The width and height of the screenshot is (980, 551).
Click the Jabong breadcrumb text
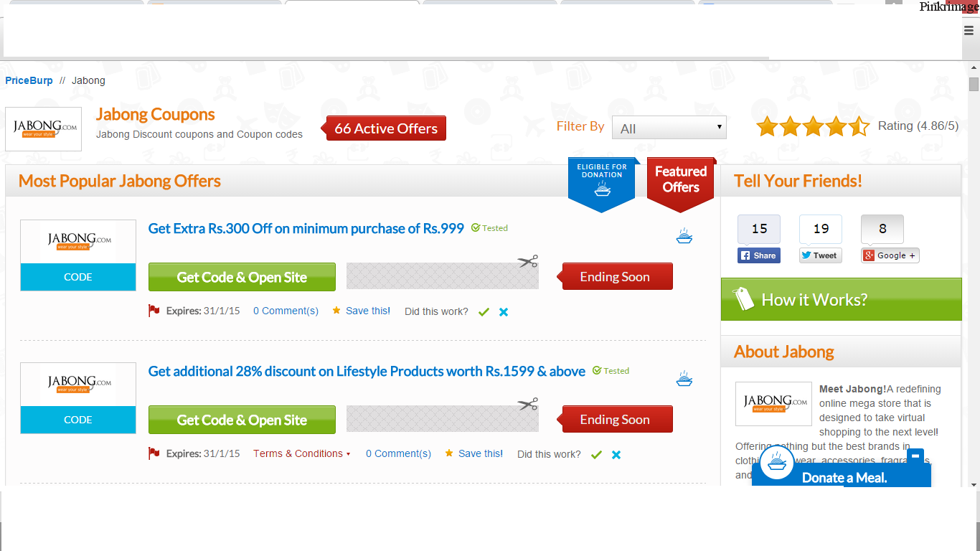click(88, 80)
